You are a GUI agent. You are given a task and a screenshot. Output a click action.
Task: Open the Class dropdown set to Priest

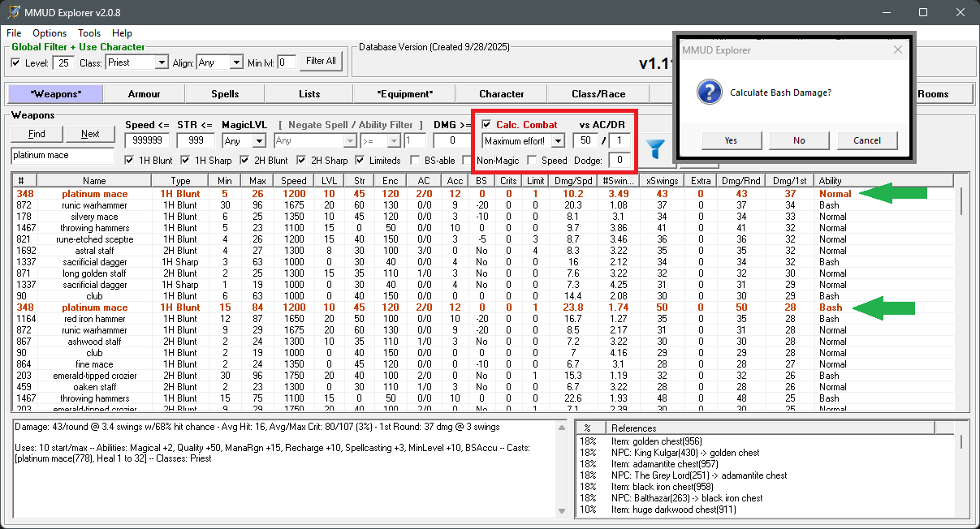pos(161,62)
